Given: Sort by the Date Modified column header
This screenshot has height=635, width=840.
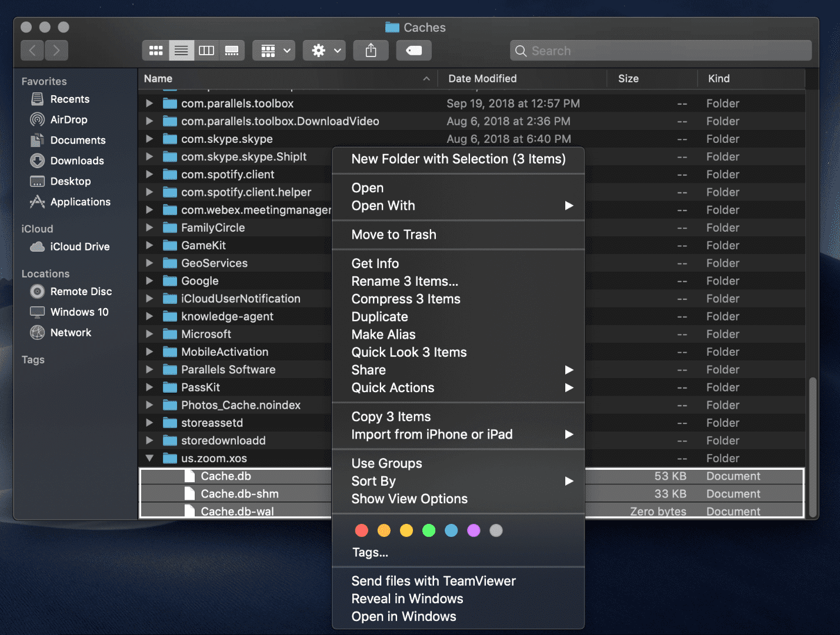Looking at the screenshot, I should click(x=482, y=78).
